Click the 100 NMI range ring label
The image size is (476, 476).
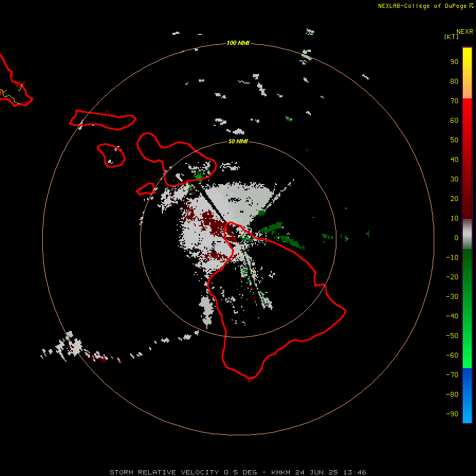click(238, 43)
